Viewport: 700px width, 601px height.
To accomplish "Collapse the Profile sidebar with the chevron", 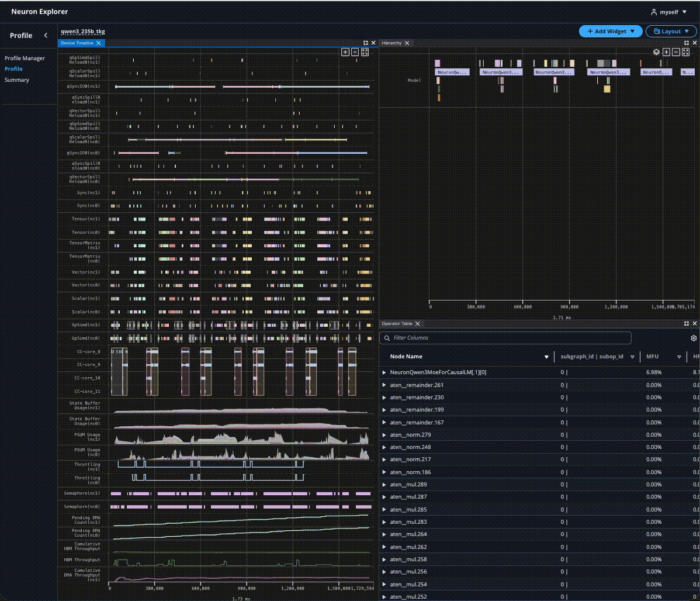I will point(46,35).
